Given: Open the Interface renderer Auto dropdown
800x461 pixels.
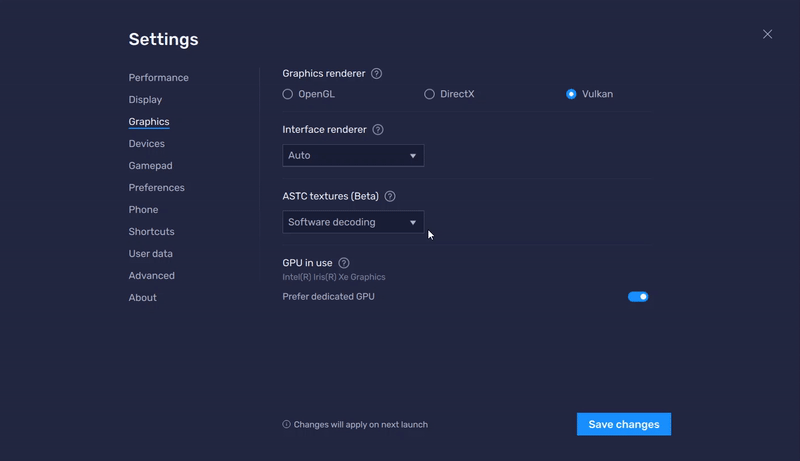Looking at the screenshot, I should tap(353, 156).
